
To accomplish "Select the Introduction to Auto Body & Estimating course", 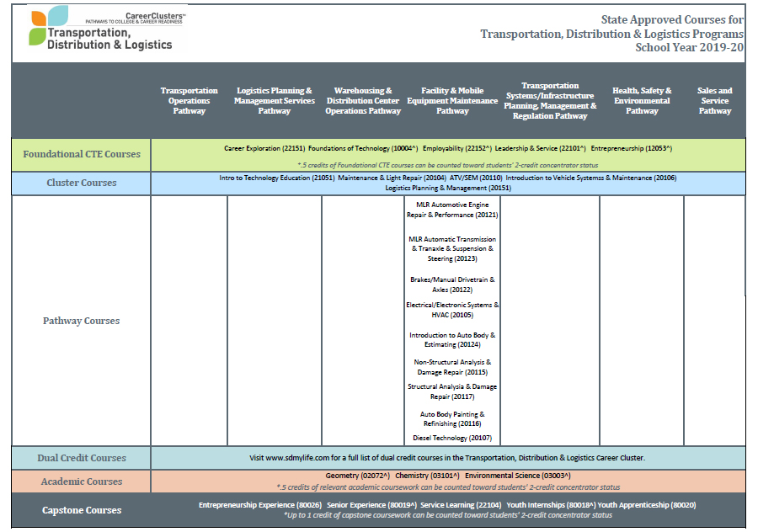I will point(451,338).
